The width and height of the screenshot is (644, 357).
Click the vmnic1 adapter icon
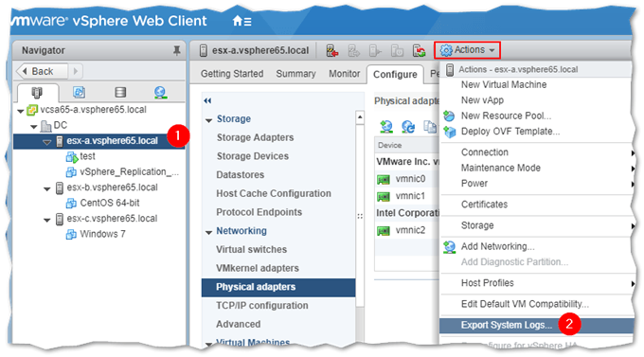(x=384, y=196)
